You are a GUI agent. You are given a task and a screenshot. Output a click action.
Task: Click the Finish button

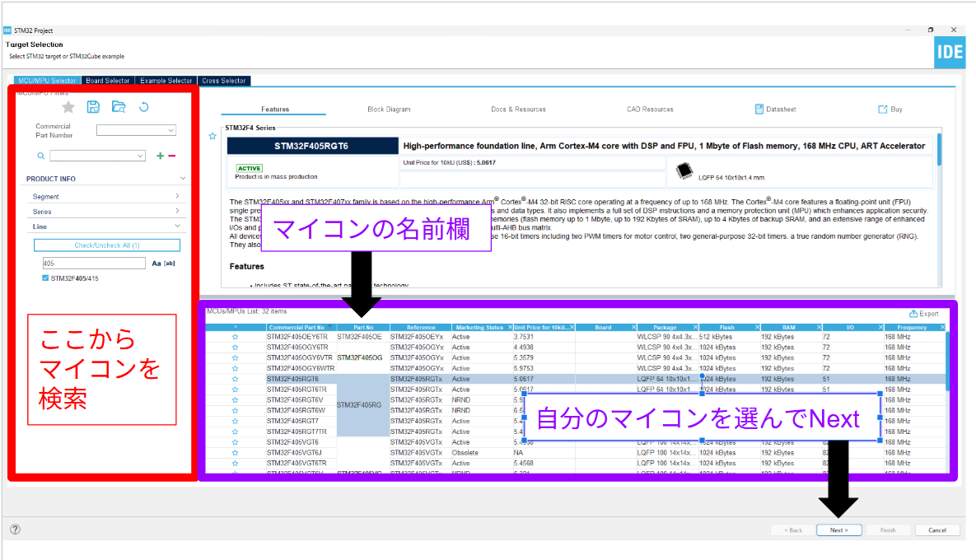coord(888,530)
